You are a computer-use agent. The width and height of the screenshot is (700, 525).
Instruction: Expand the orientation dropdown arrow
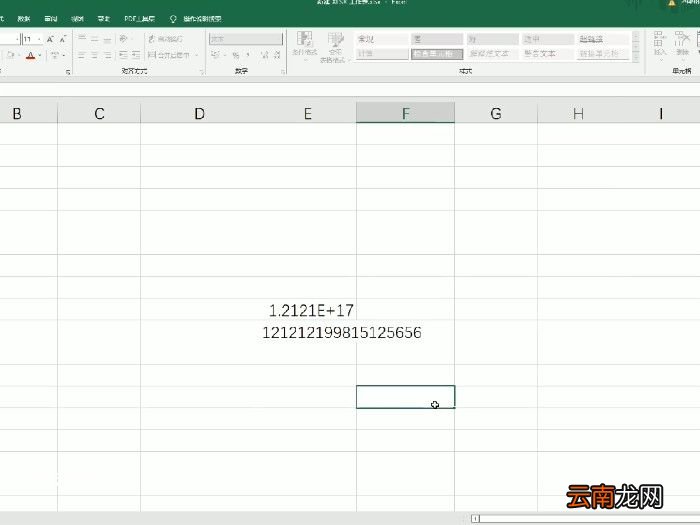132,39
